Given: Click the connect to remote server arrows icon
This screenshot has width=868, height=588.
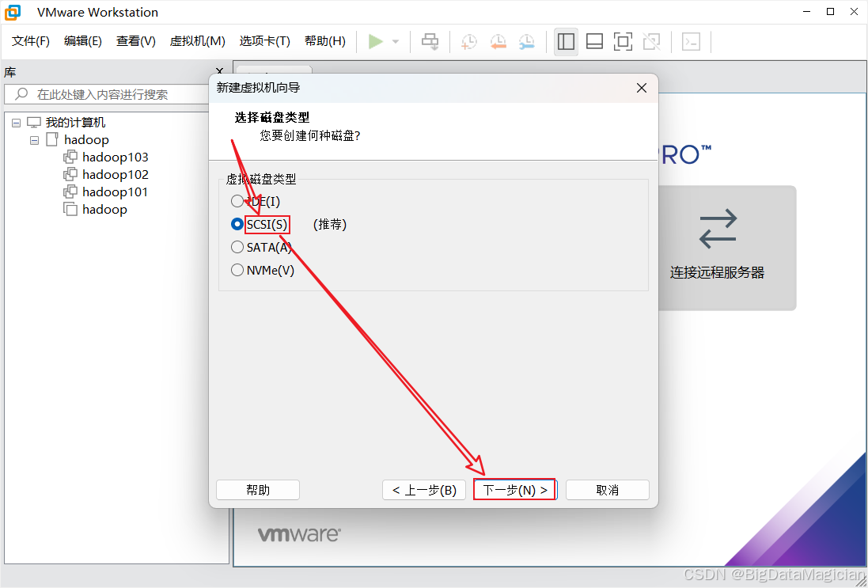Looking at the screenshot, I should click(x=718, y=228).
